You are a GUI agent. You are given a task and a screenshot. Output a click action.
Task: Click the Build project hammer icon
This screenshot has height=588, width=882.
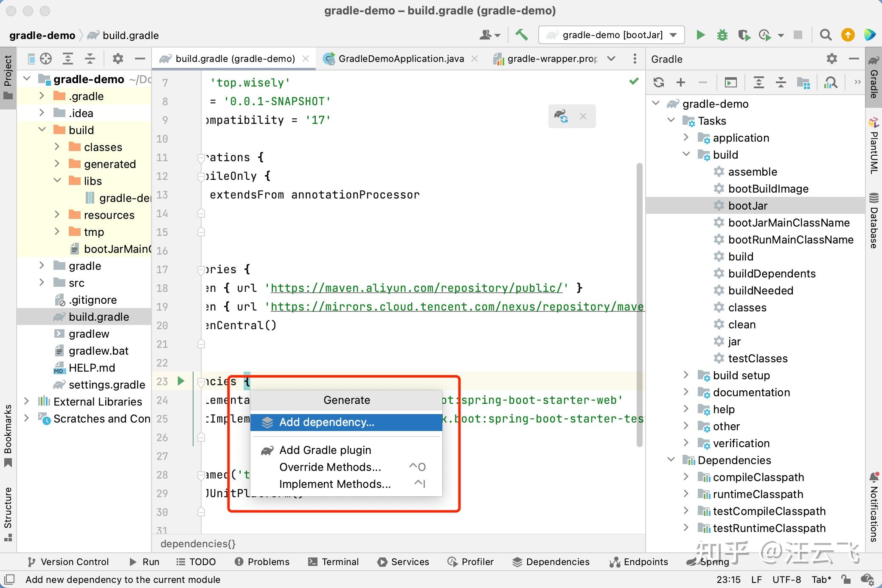pyautogui.click(x=522, y=35)
